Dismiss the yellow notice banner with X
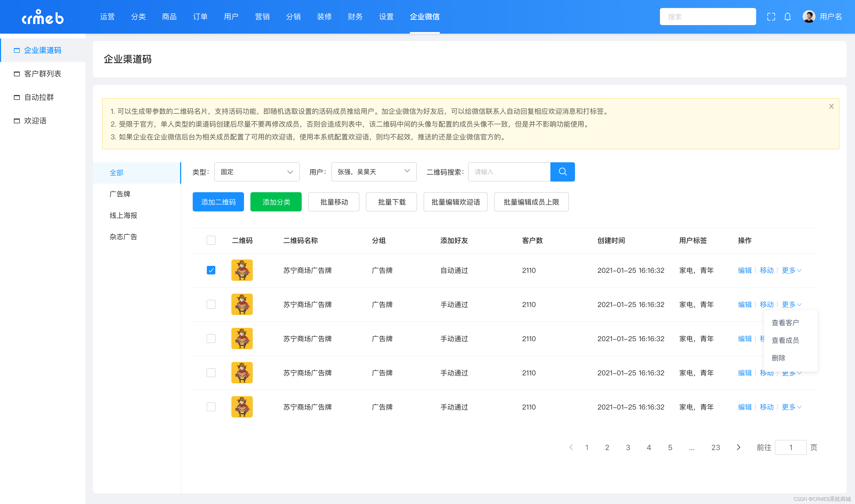 [831, 106]
